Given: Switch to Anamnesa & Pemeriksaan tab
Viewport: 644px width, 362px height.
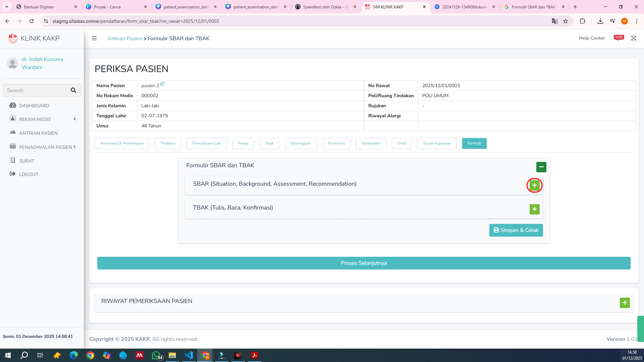Looking at the screenshot, I should (x=122, y=143).
